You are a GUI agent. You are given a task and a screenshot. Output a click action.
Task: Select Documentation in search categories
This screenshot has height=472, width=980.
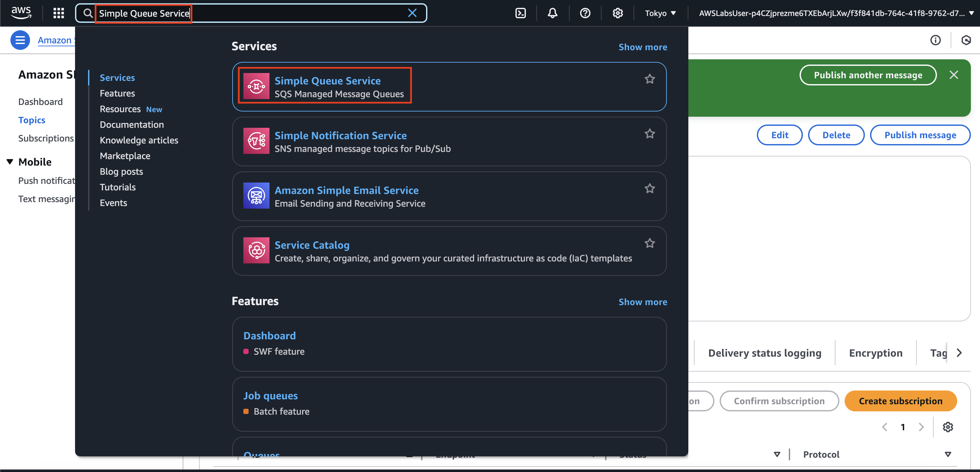(x=131, y=125)
